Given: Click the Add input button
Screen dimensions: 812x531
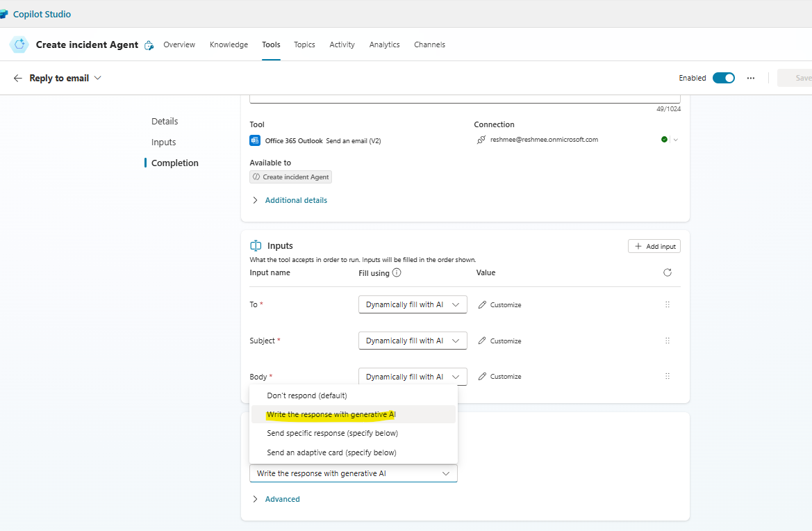Looking at the screenshot, I should click(x=654, y=246).
